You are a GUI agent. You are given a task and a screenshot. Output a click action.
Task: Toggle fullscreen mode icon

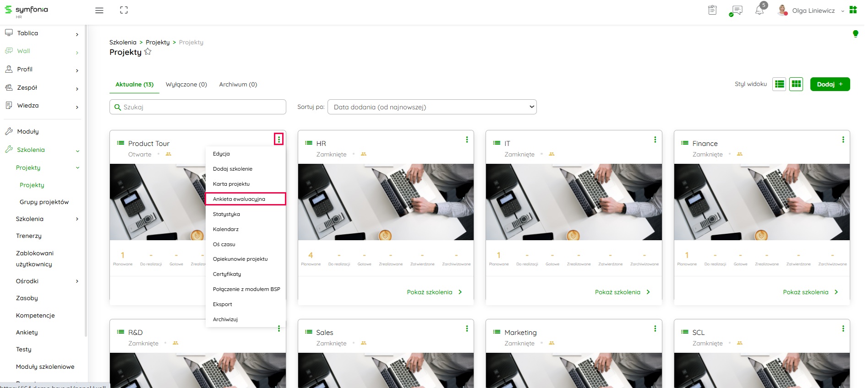coord(124,10)
